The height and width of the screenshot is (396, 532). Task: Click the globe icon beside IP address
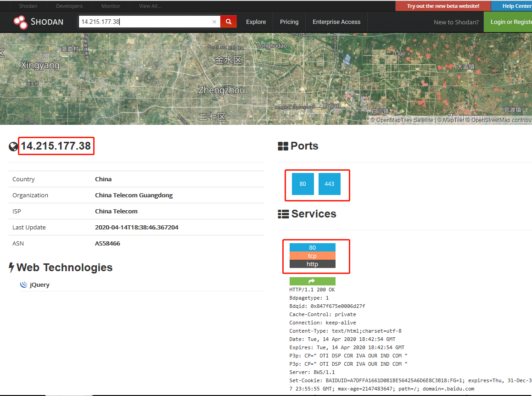tap(13, 147)
